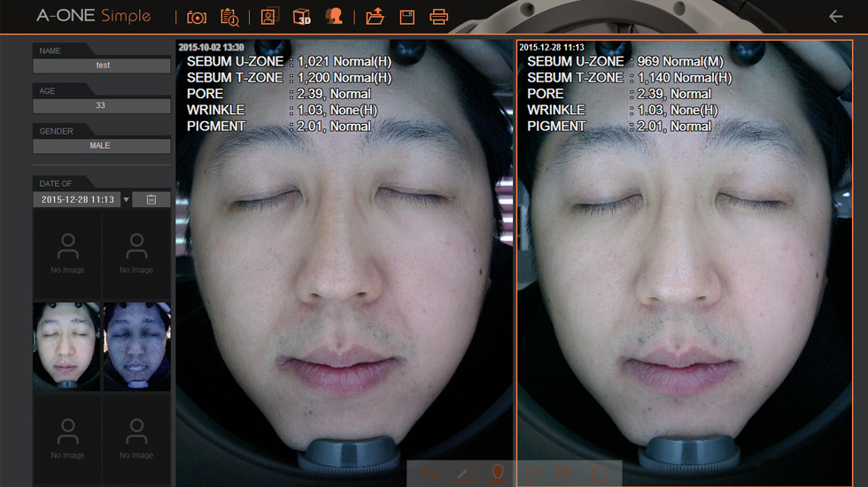Click the open folder export icon
868x487 pixels.
pos(375,17)
